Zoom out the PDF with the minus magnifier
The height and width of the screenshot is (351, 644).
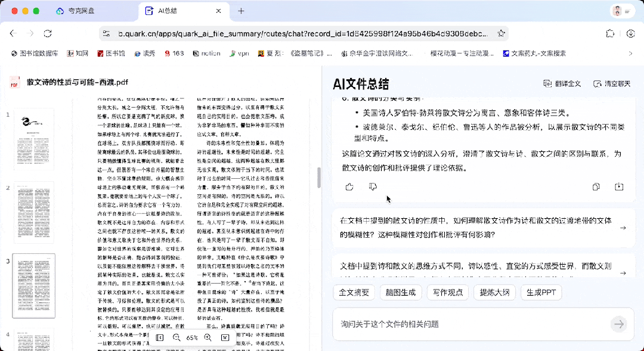(x=177, y=337)
